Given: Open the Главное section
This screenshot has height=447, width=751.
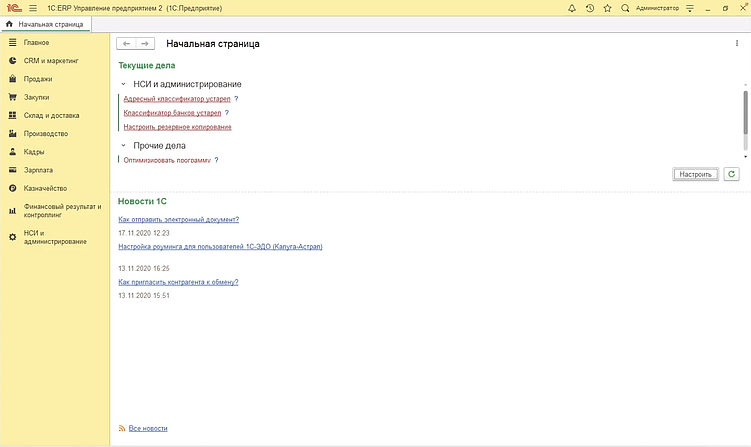Looking at the screenshot, I should pyautogui.click(x=36, y=43).
